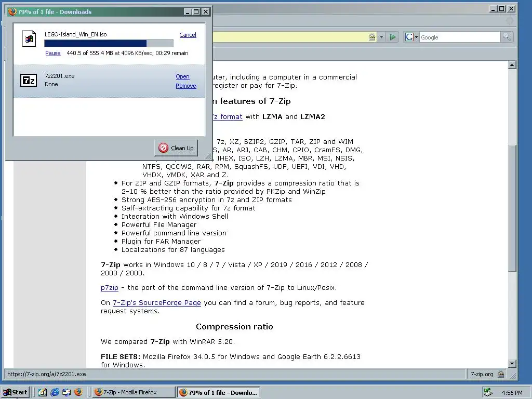This screenshot has height=399, width=532.
Task: Click the Clean Up button
Action: 176,148
